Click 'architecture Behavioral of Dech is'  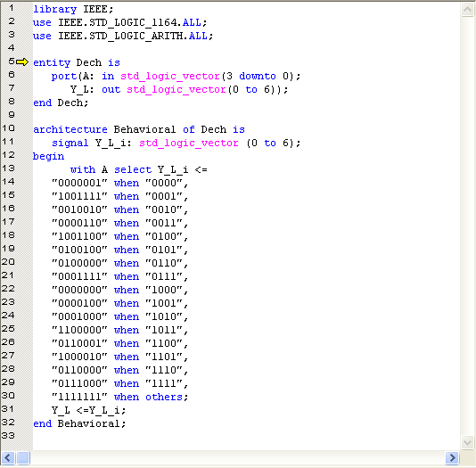[139, 129]
